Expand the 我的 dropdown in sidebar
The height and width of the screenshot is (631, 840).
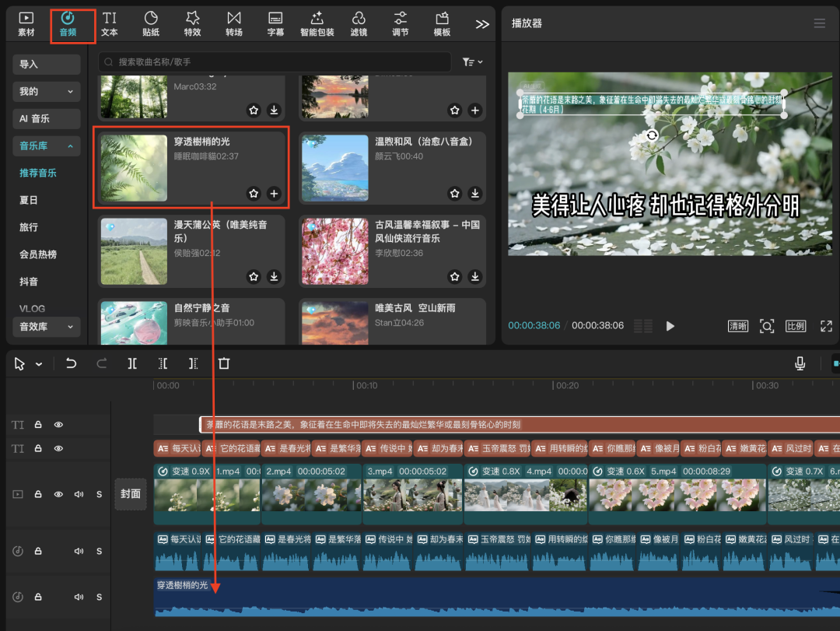47,92
